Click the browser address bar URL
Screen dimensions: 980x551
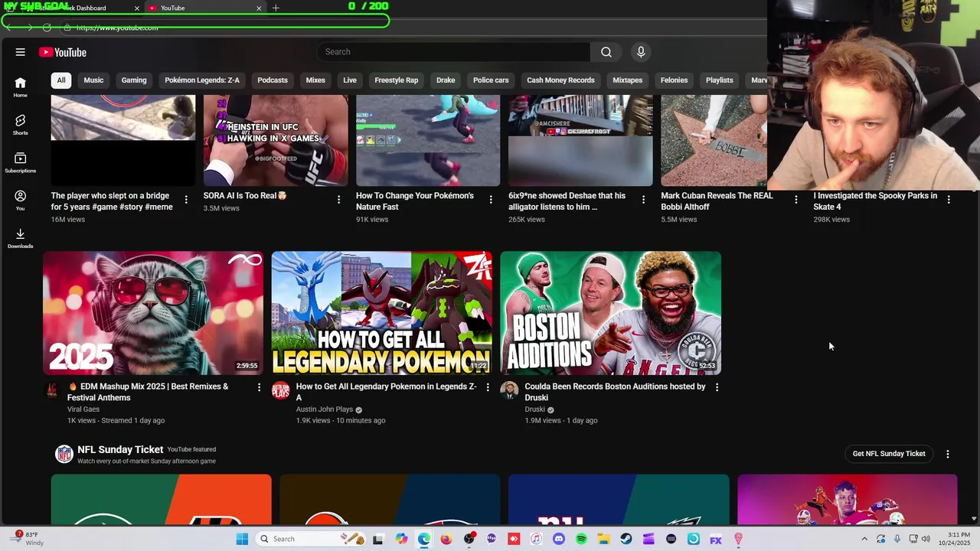(117, 28)
